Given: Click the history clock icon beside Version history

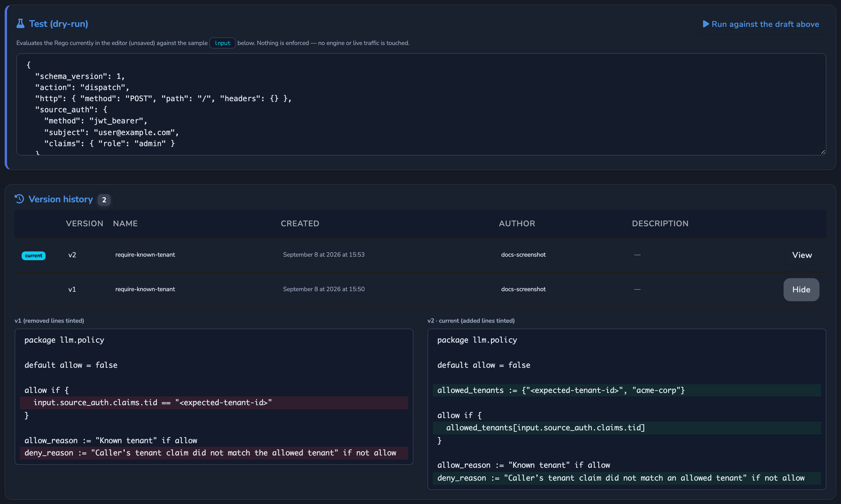Looking at the screenshot, I should click(x=19, y=199).
